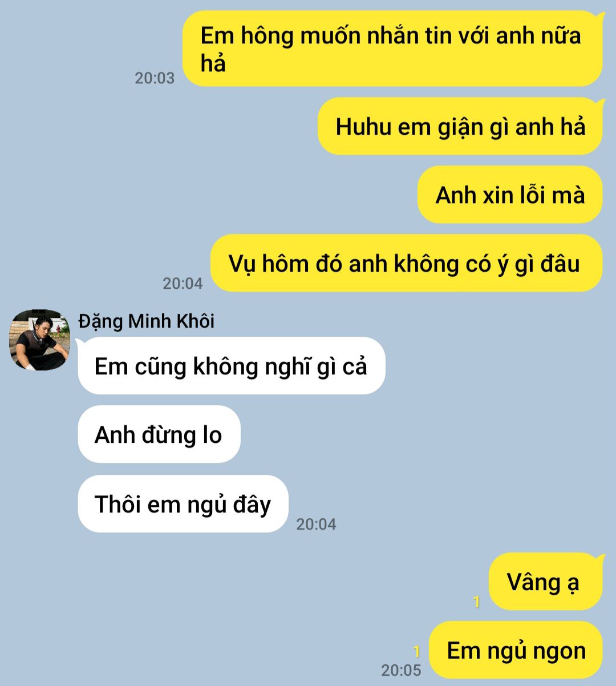The width and height of the screenshot is (616, 686).
Task: Tap the sender name Đặng Minh Khôi
Action: (147, 321)
